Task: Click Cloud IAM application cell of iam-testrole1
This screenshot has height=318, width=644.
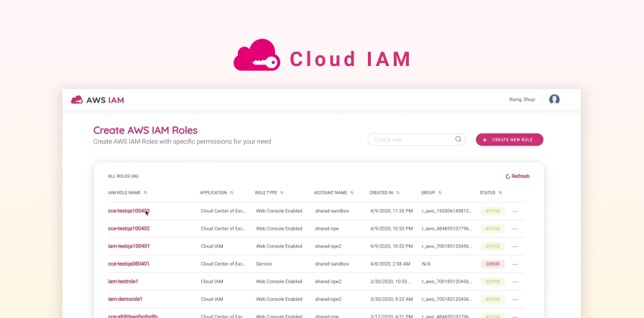Action: (x=212, y=281)
